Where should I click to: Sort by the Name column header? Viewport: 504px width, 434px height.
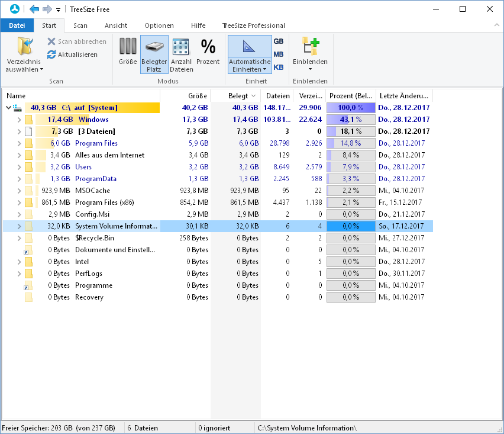[82, 96]
